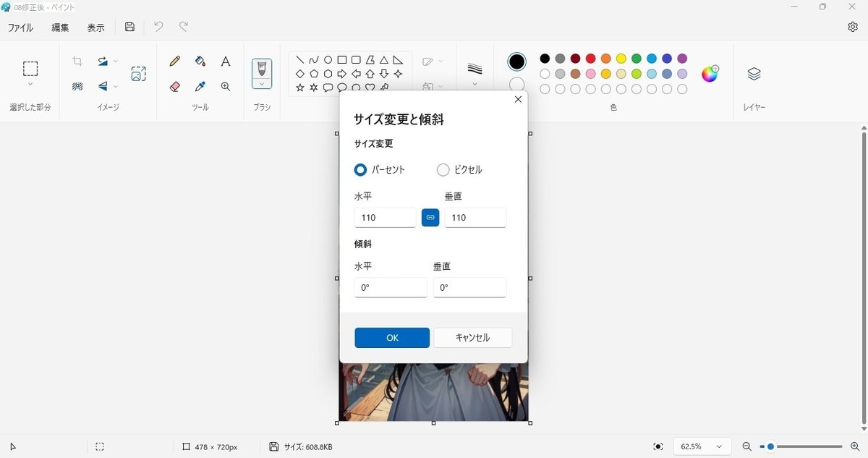Expand the brush types chevron
This screenshot has height=458, width=868.
coord(262,84)
